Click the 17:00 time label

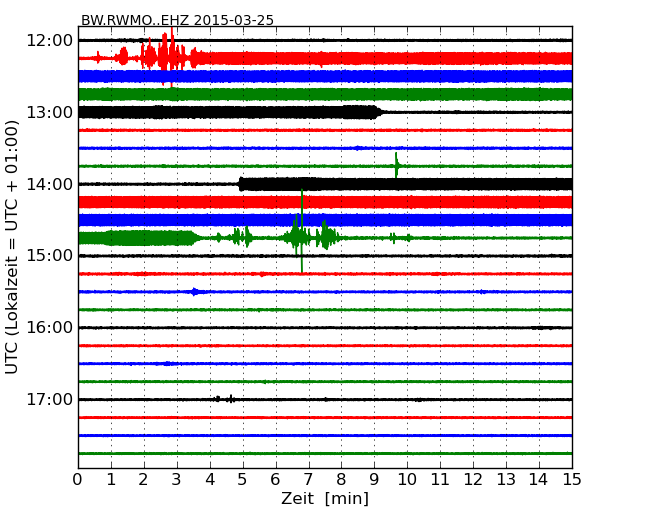(x=49, y=399)
